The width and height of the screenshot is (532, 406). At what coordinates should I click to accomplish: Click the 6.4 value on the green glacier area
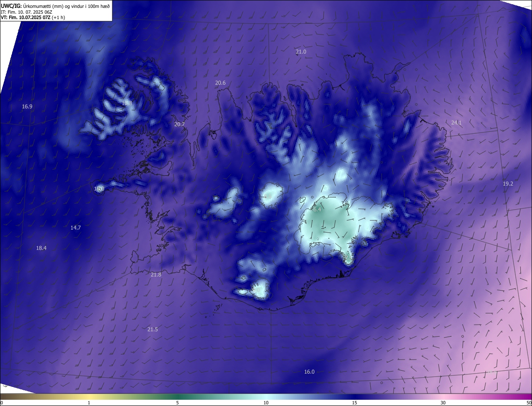[x=317, y=210]
